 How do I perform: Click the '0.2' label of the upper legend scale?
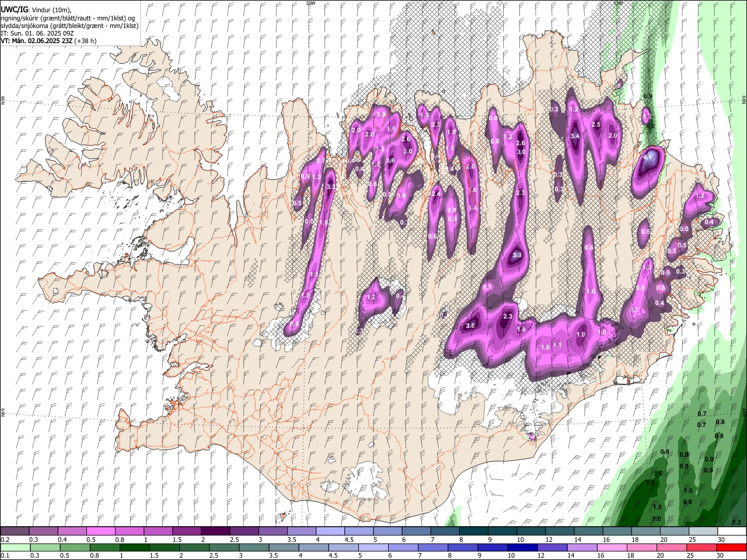(5, 540)
